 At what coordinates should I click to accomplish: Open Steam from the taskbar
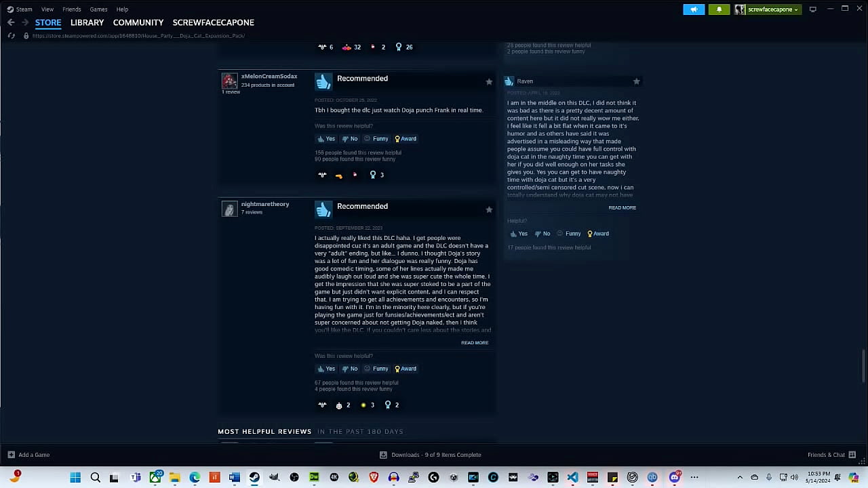[254, 477]
